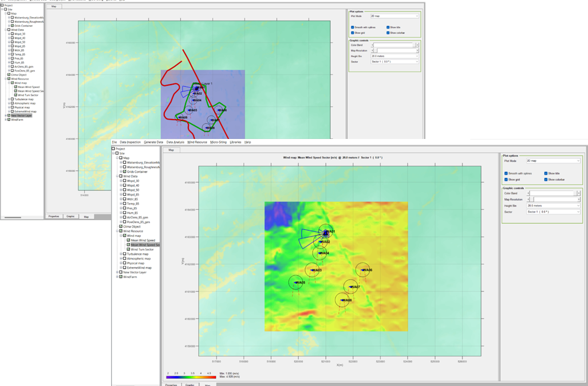Viewport: 588px width, 386px height.
Task: Disable Smooth with splines in the front window
Action: [x=506, y=173]
